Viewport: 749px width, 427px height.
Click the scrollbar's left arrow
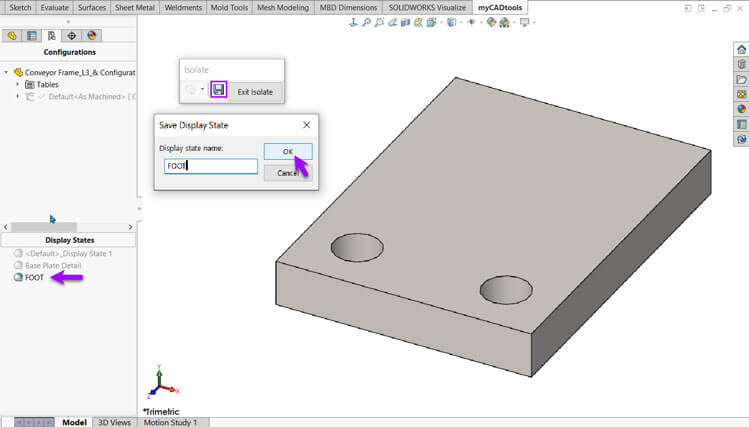tap(6, 227)
